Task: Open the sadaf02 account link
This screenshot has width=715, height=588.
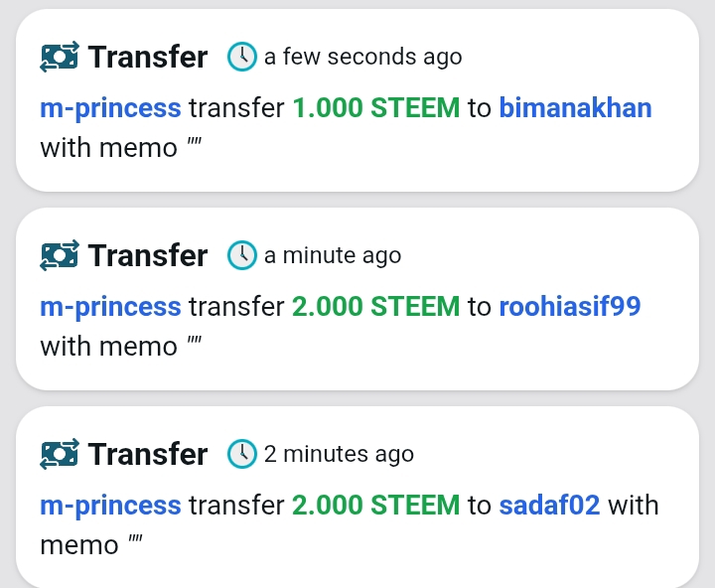Action: 549,505
